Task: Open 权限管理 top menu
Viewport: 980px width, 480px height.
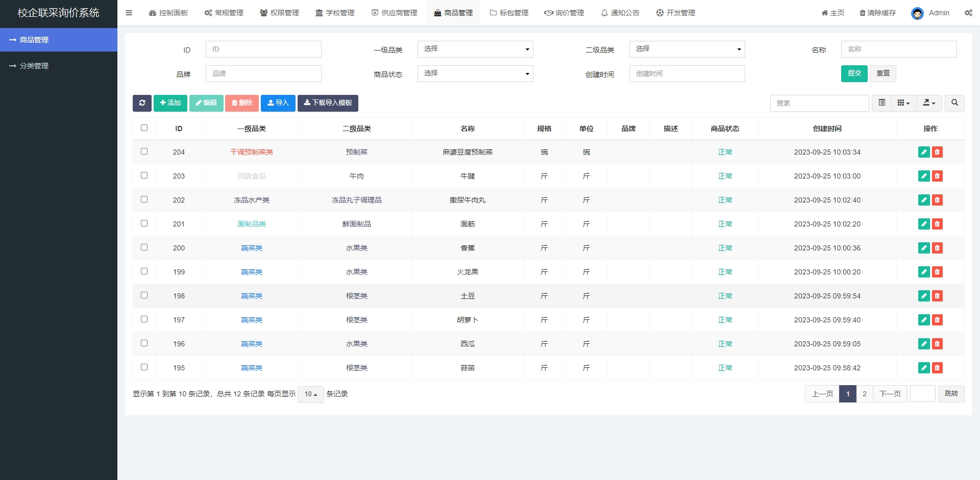Action: (x=279, y=13)
